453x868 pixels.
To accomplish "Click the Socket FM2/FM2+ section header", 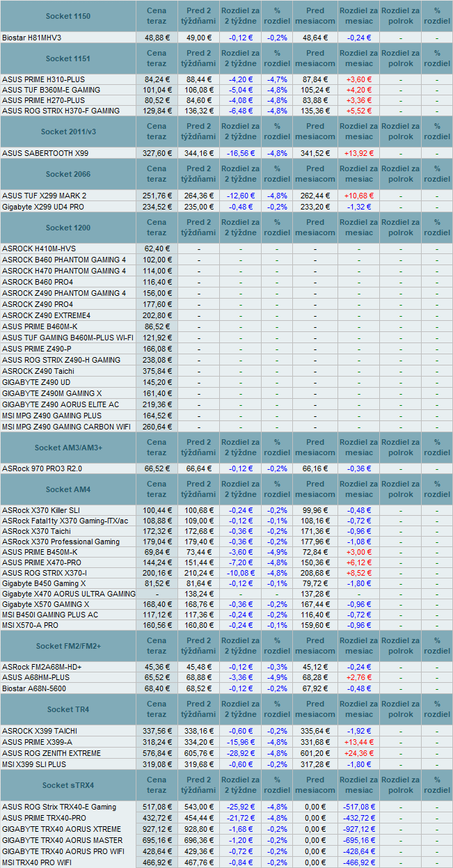I will [x=67, y=646].
